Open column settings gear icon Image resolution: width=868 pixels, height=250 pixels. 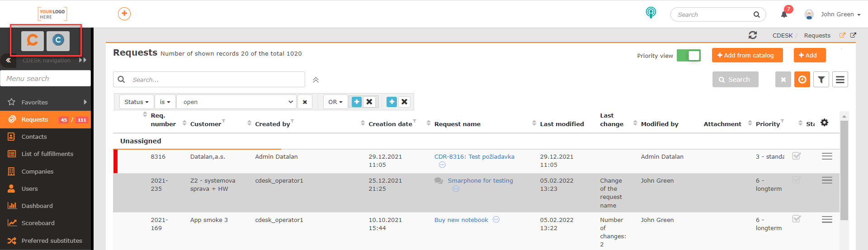(825, 123)
